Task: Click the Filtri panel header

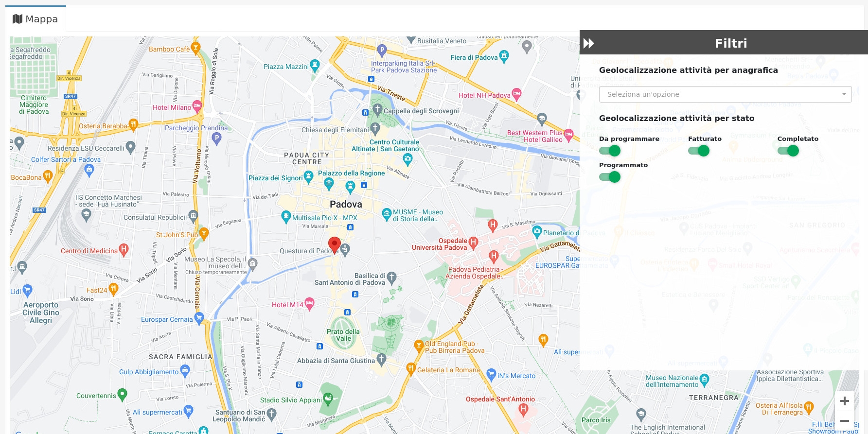Action: (730, 43)
